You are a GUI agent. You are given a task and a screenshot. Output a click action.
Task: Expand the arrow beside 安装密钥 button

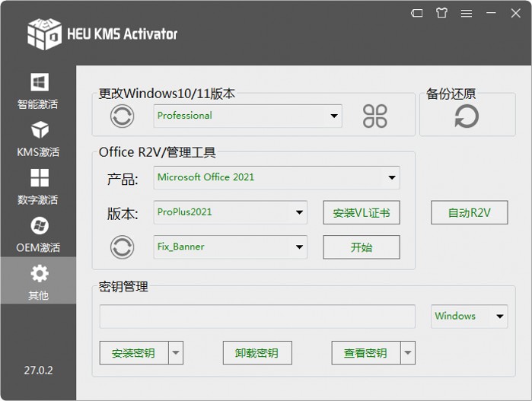click(176, 353)
